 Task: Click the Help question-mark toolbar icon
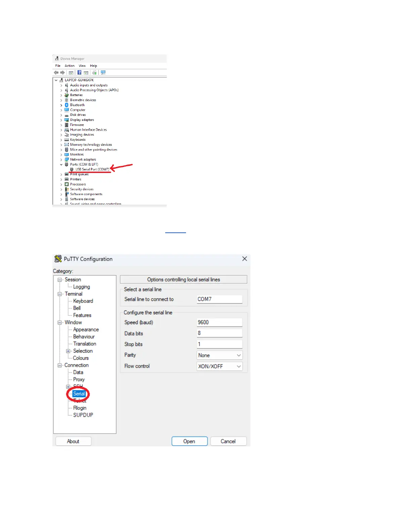(79, 73)
